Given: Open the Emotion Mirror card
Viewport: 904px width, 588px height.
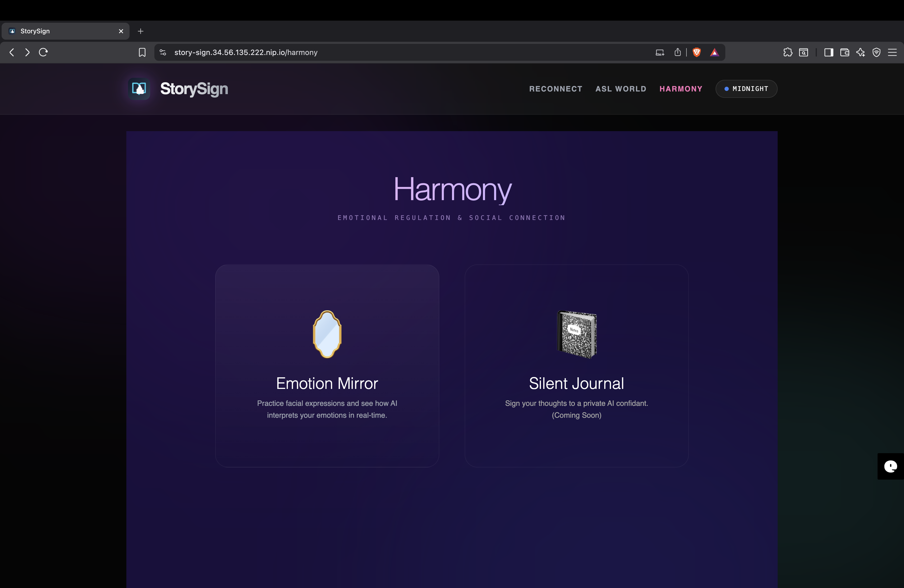Looking at the screenshot, I should tap(327, 365).
